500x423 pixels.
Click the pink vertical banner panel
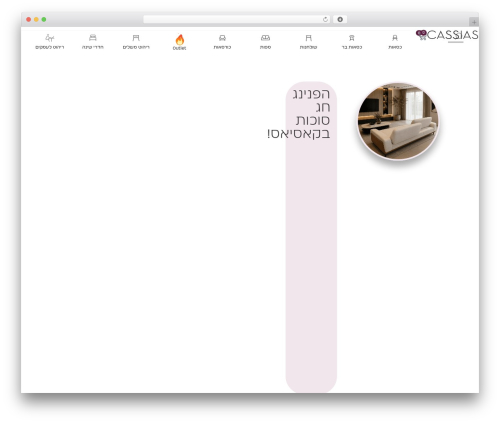(x=311, y=237)
